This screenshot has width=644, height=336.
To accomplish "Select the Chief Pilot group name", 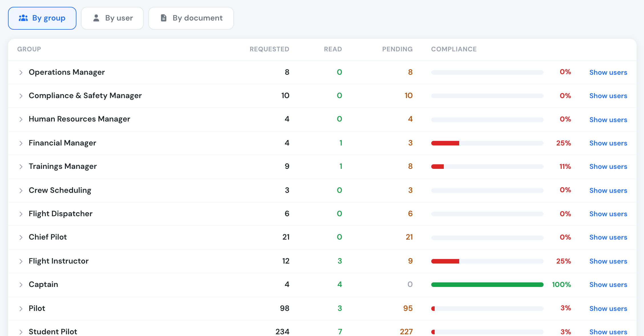I will pyautogui.click(x=48, y=237).
